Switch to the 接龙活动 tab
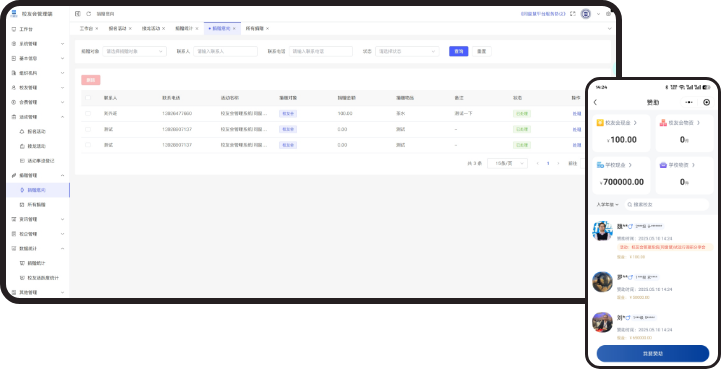 (x=150, y=29)
